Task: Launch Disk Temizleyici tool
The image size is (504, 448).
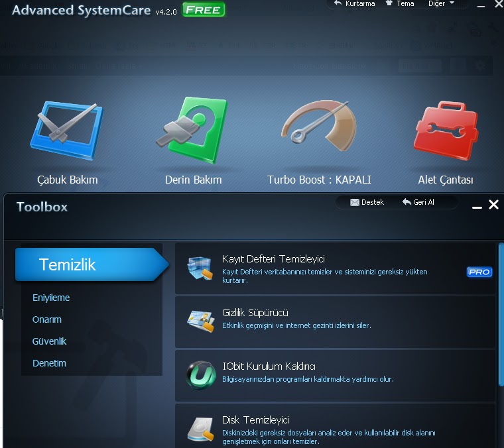Action: click(335, 426)
